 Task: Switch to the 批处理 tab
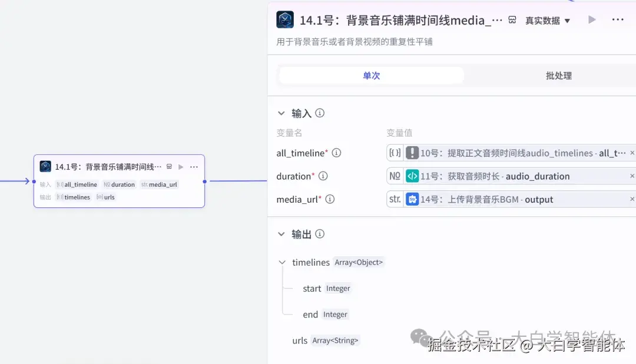click(x=558, y=75)
